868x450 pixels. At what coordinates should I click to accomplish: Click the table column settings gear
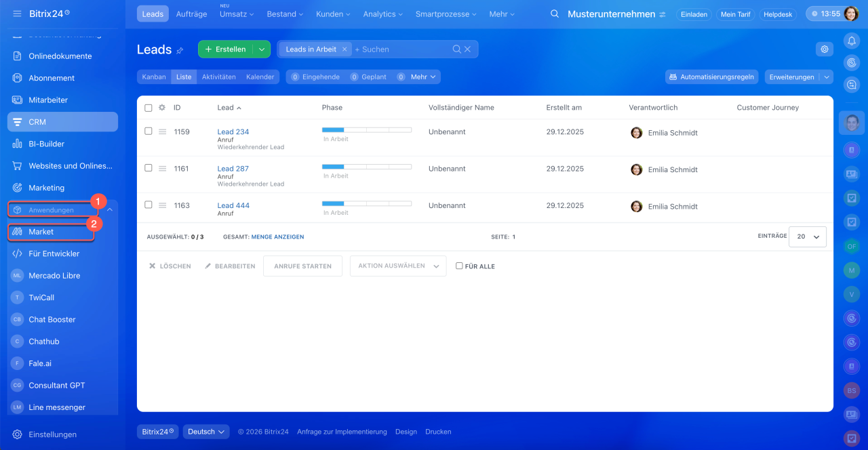(162, 108)
